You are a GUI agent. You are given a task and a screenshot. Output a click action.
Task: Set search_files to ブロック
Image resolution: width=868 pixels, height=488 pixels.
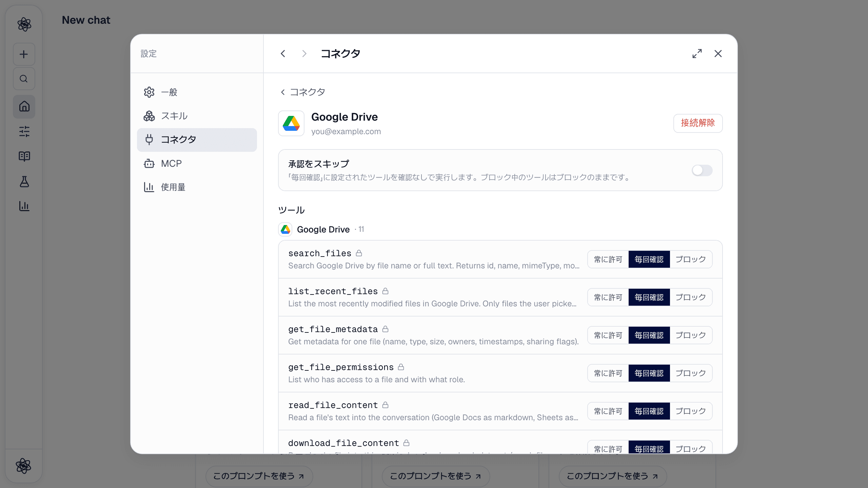[x=691, y=259]
